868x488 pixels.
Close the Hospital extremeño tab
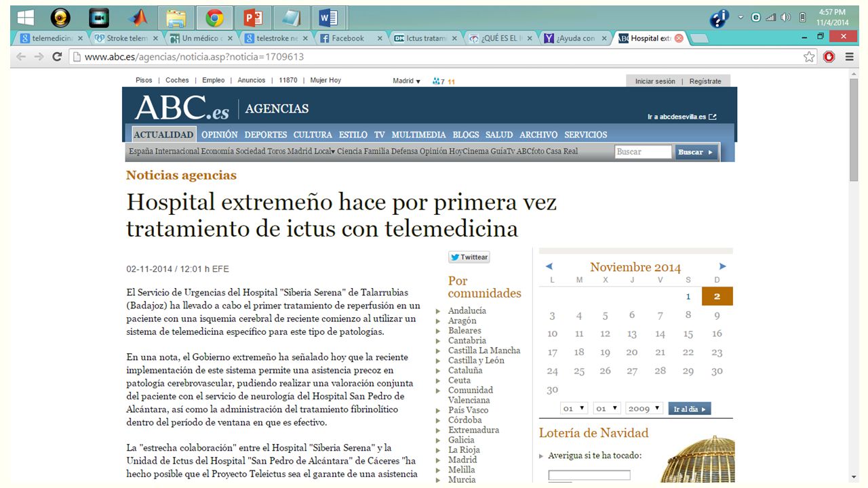pyautogui.click(x=679, y=39)
